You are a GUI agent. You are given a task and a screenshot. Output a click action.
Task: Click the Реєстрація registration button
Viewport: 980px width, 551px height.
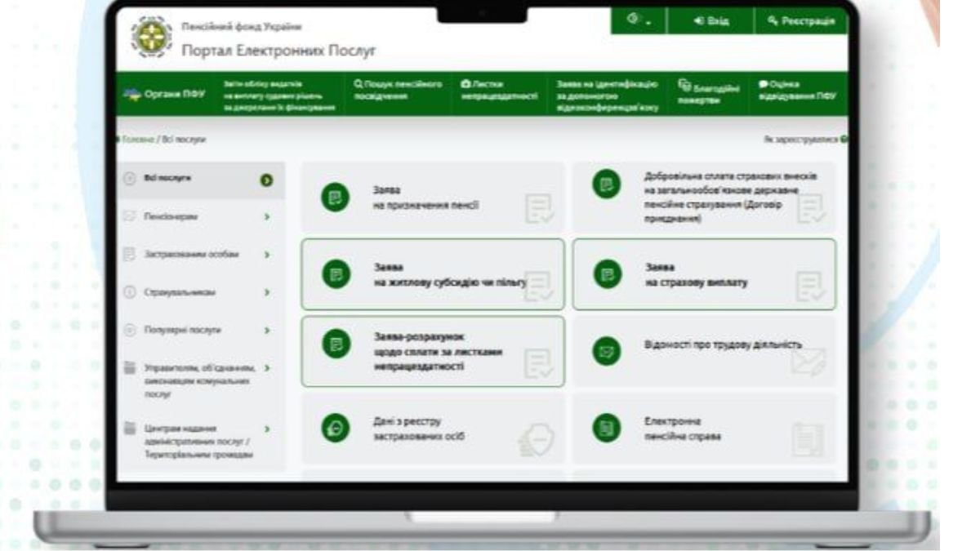pyautogui.click(x=800, y=20)
